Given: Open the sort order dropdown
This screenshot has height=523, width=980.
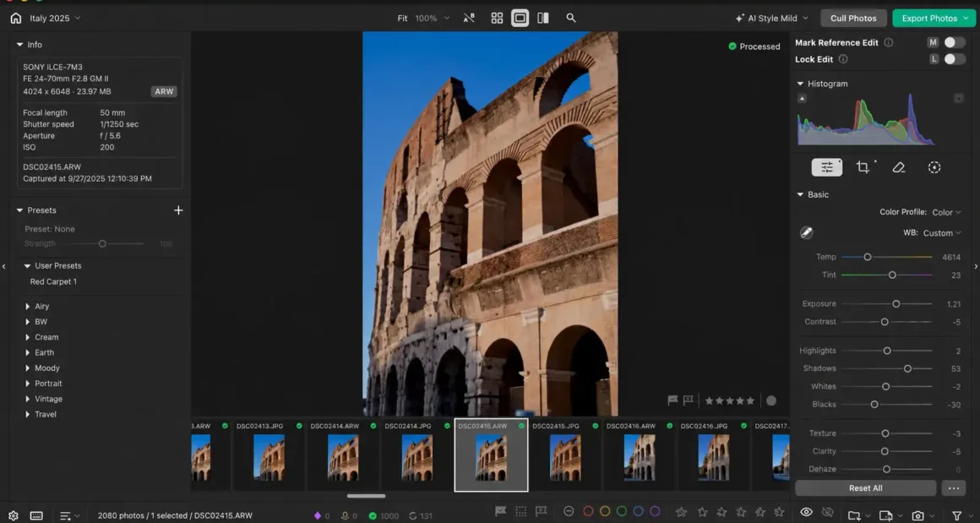Looking at the screenshot, I should (x=69, y=515).
